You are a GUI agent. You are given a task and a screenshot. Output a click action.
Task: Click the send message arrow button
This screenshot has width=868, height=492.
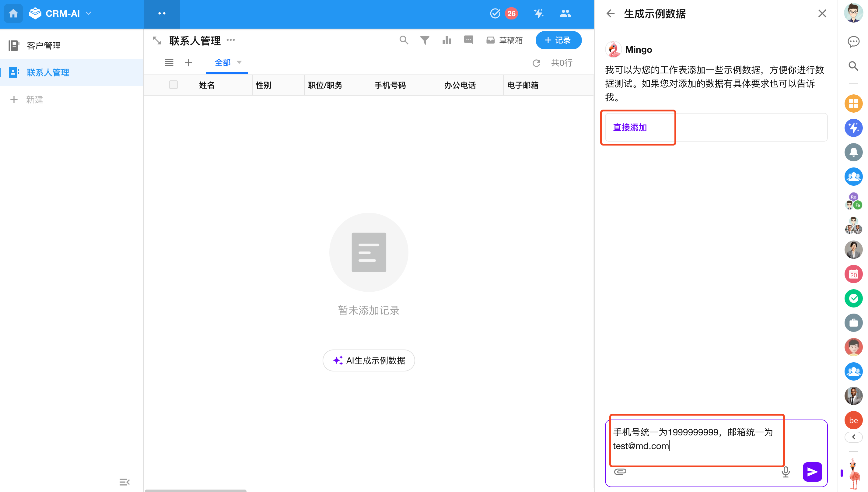812,471
